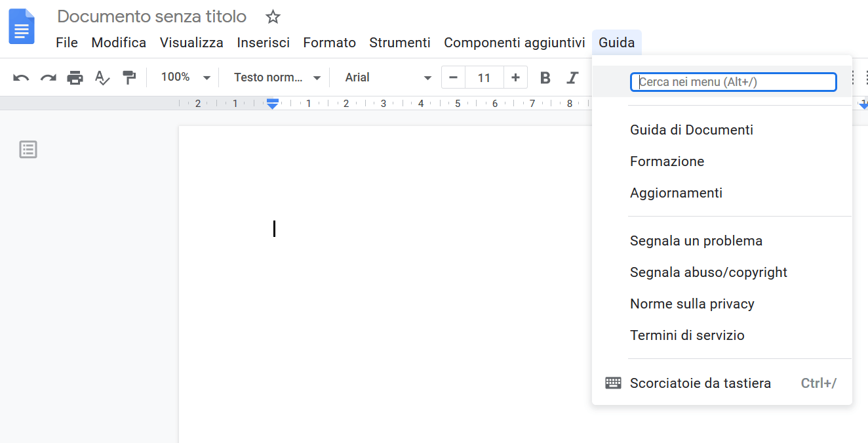This screenshot has width=868, height=443.
Task: Click the undo arrow icon
Action: (21, 77)
